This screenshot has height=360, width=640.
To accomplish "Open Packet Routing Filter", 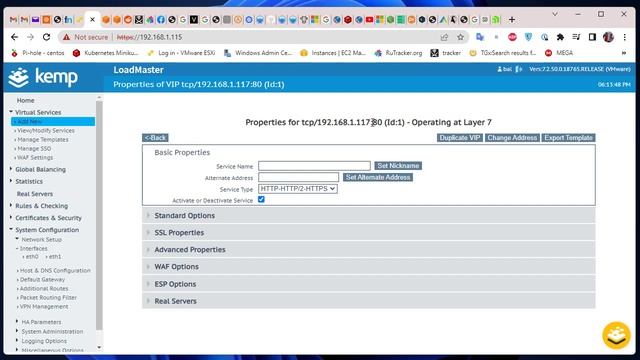I will pos(48,298).
